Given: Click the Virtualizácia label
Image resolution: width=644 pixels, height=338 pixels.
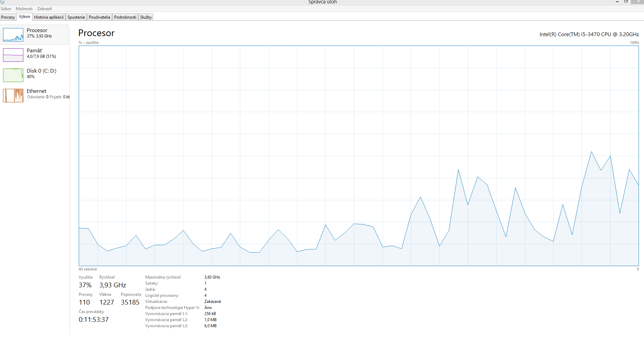Looking at the screenshot, I should 156,302.
